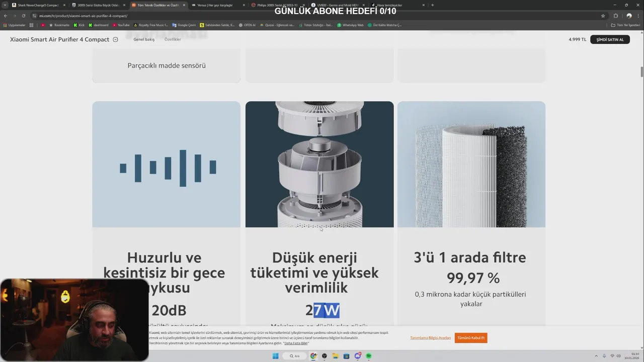Image resolution: width=644 pixels, height=362 pixels.
Task: Bookmark this page with the star icon
Action: 603,16
